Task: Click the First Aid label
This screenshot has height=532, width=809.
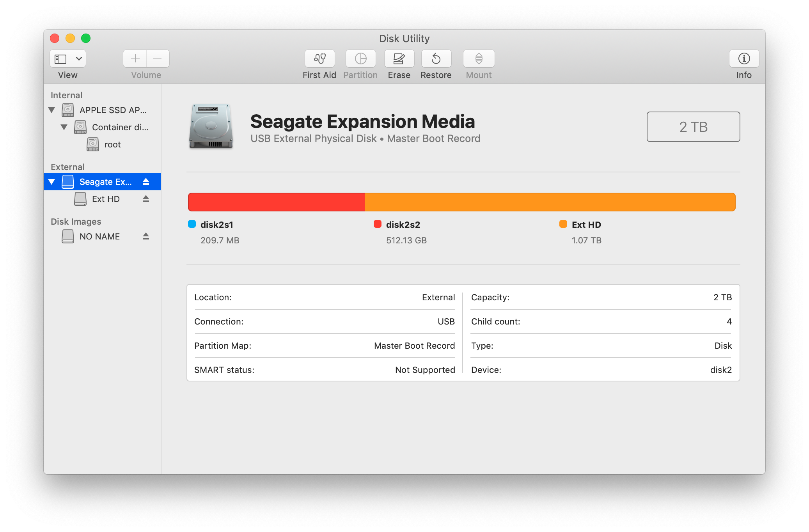Action: (x=319, y=75)
